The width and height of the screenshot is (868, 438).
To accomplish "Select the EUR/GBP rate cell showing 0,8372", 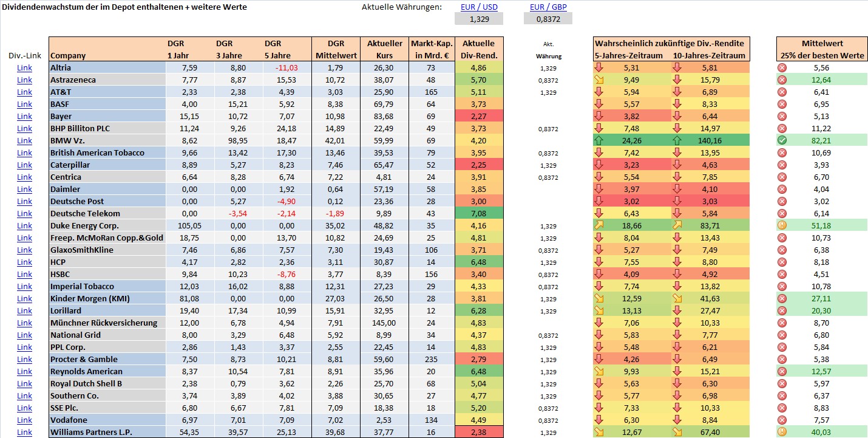I will [x=548, y=19].
